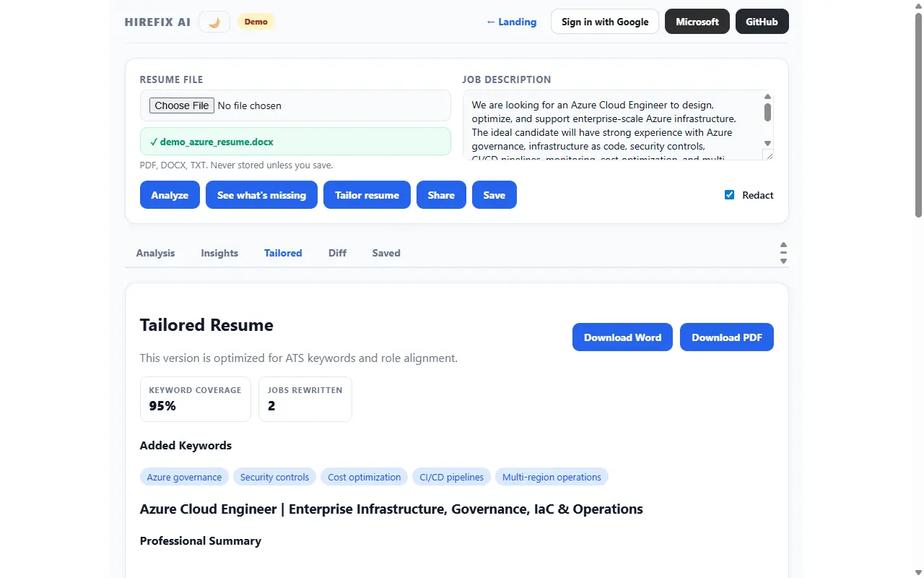Click the Security controls keyword chip
The image size is (924, 578).
(274, 477)
